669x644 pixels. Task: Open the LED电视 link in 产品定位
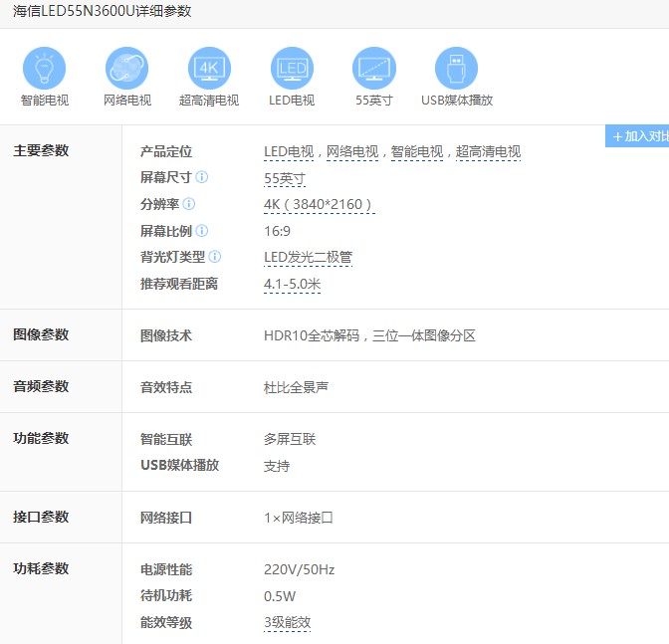tap(289, 152)
